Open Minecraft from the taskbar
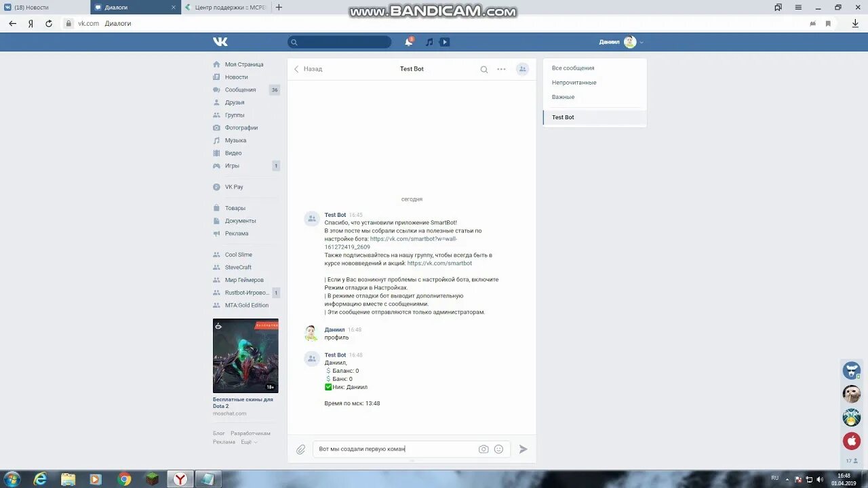868x488 pixels. click(x=152, y=479)
